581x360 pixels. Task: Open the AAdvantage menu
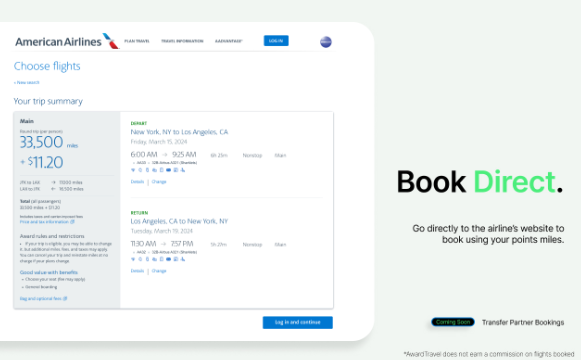click(229, 41)
